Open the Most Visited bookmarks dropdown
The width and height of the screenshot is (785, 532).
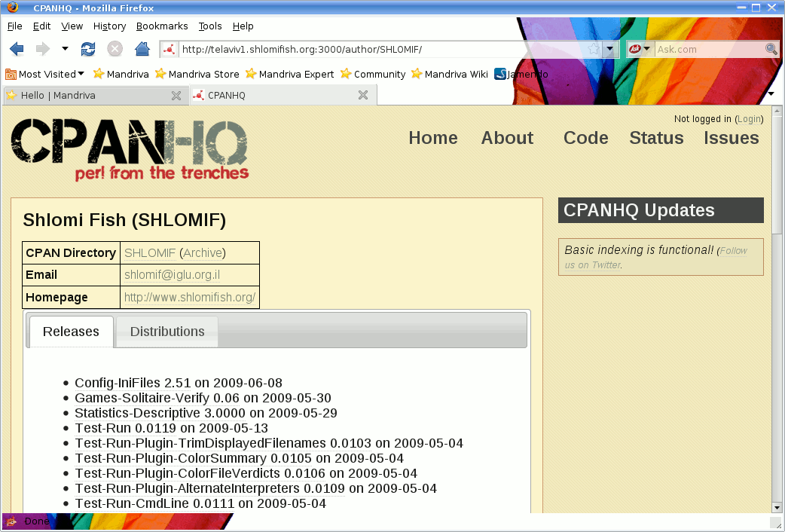tap(44, 74)
